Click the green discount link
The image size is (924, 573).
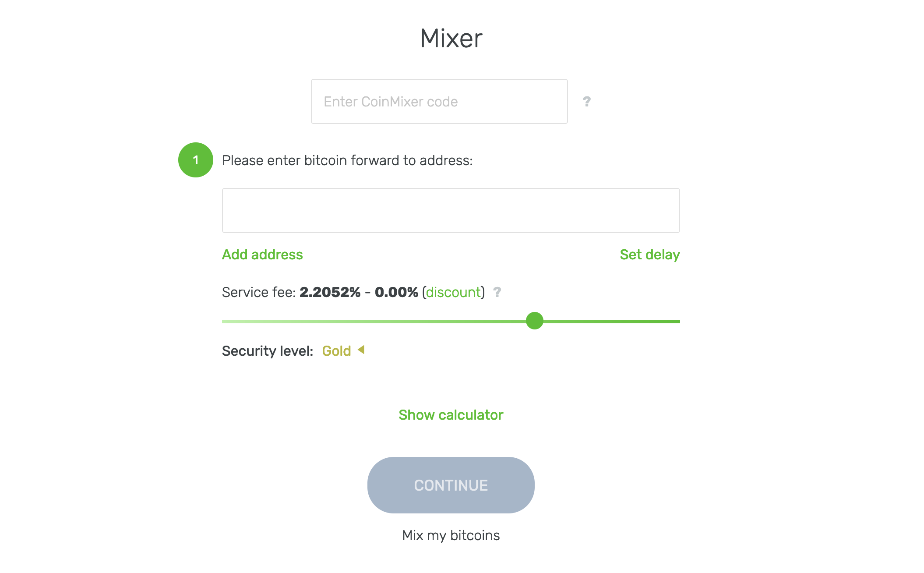tap(453, 292)
